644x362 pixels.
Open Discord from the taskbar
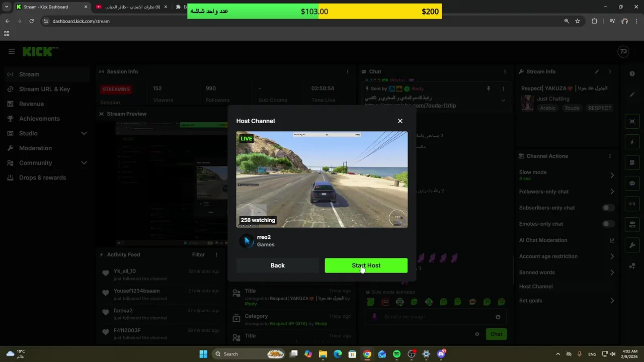click(441, 354)
